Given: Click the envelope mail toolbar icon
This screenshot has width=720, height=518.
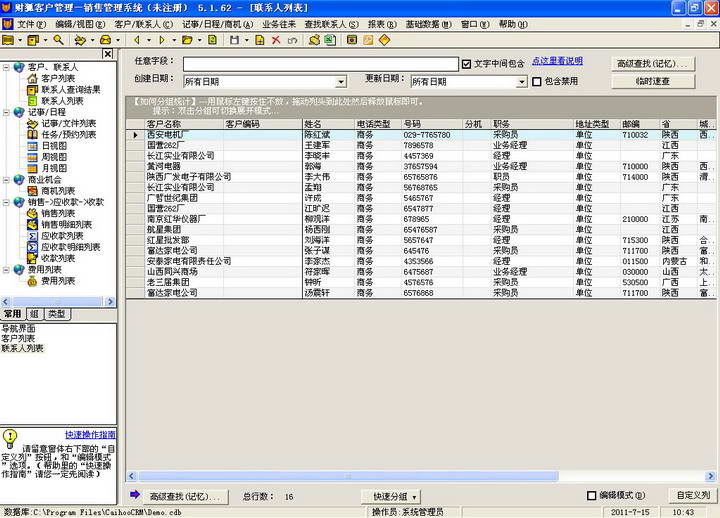Looking at the screenshot, I should pos(106,40).
